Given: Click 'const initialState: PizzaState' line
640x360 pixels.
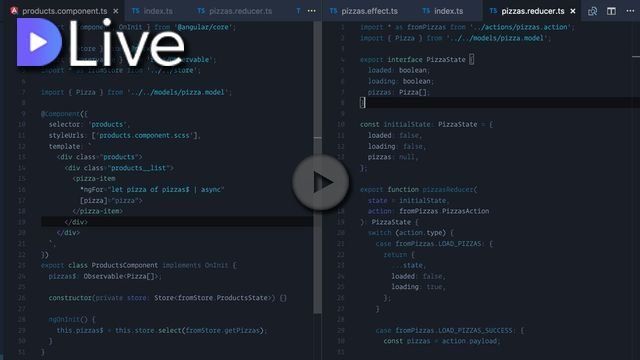Looking at the screenshot, I should 426,124.
